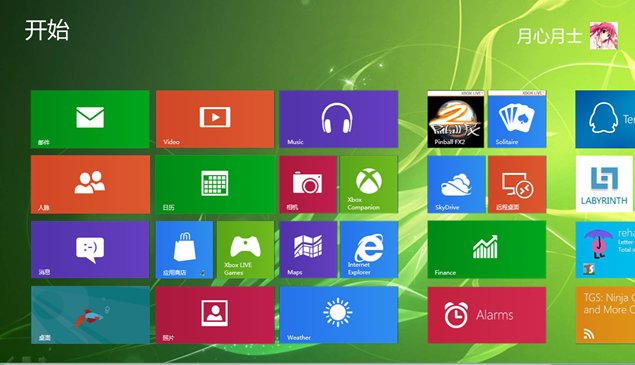Open Remote Desktop (远程桌面) tile
This screenshot has height=365, width=635.
click(x=517, y=184)
